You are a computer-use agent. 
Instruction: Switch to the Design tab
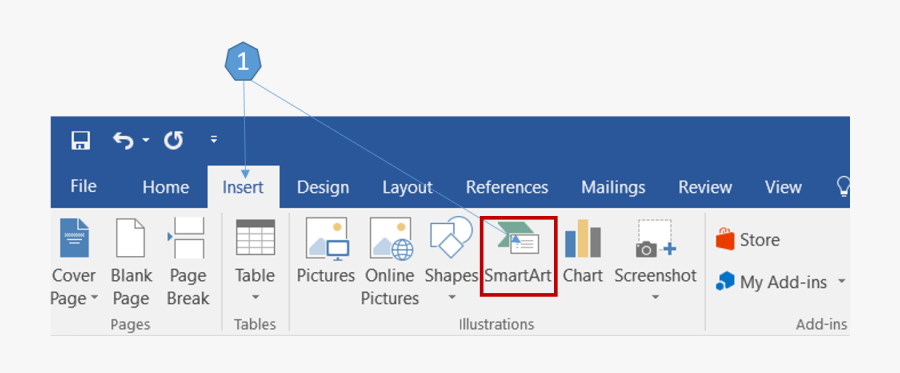pos(323,187)
